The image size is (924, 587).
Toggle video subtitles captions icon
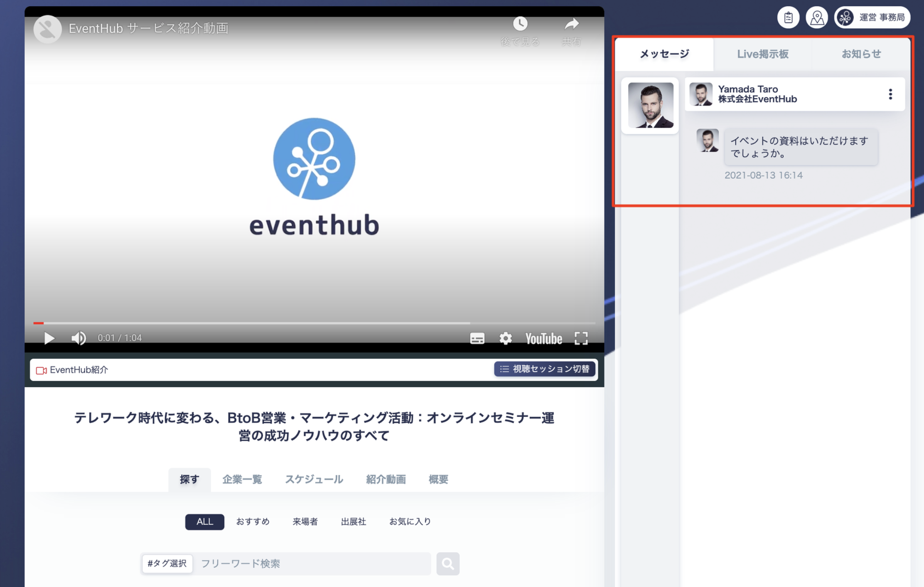click(x=477, y=338)
